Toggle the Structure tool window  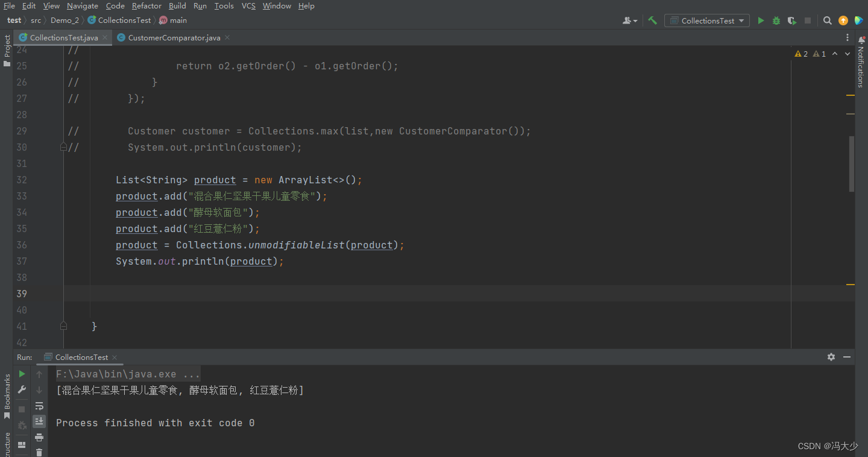[x=7, y=444]
